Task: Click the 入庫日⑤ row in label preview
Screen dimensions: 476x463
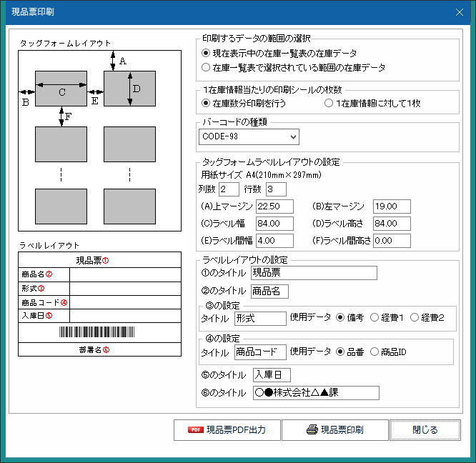Action: coord(99,316)
